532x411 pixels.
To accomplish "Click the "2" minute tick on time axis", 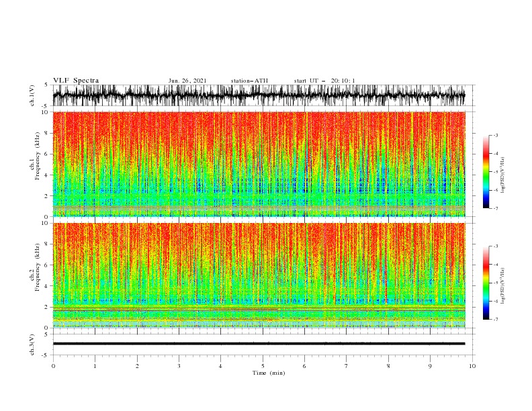I will 137,366.
